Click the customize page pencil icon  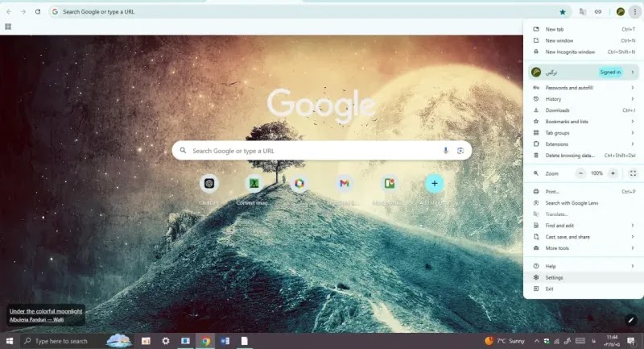(630, 320)
